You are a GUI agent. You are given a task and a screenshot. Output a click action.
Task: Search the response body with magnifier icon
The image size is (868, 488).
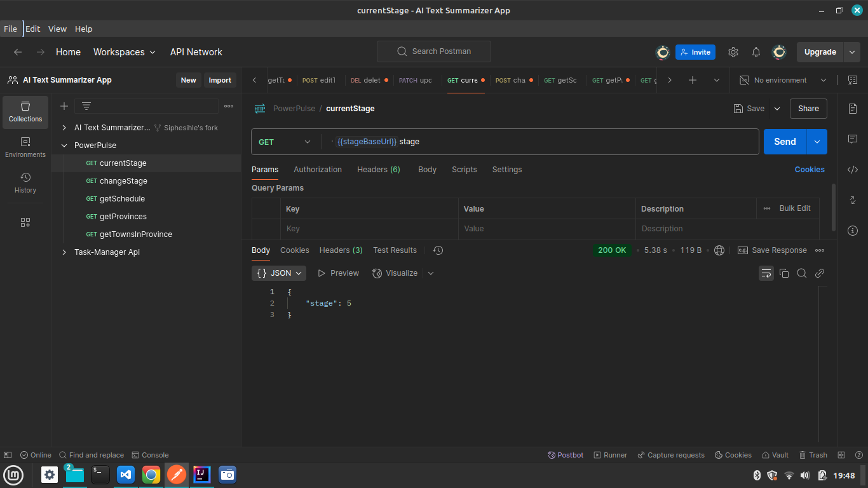tap(802, 273)
